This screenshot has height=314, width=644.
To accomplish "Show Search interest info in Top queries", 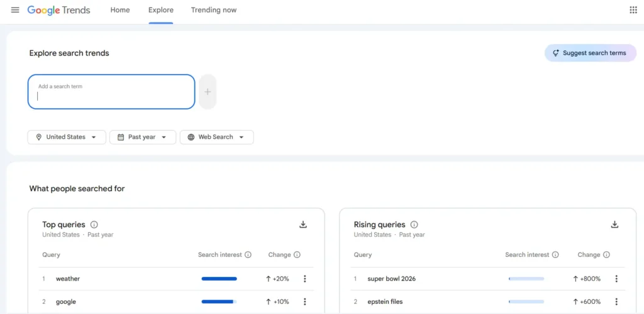I will click(x=248, y=255).
